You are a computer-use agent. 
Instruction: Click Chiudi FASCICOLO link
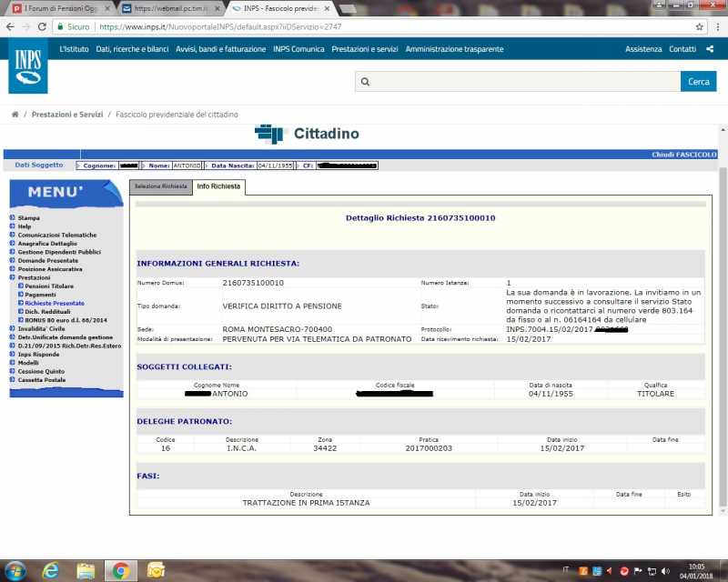[683, 155]
